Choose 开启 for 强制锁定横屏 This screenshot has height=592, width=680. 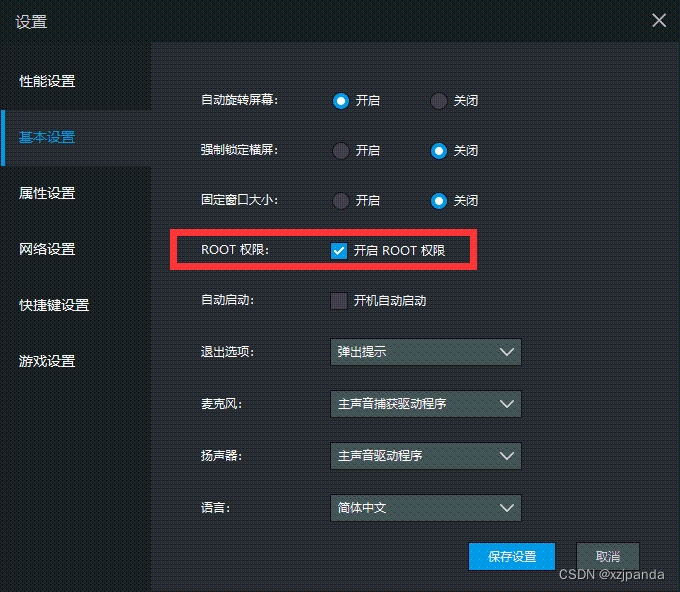click(341, 150)
